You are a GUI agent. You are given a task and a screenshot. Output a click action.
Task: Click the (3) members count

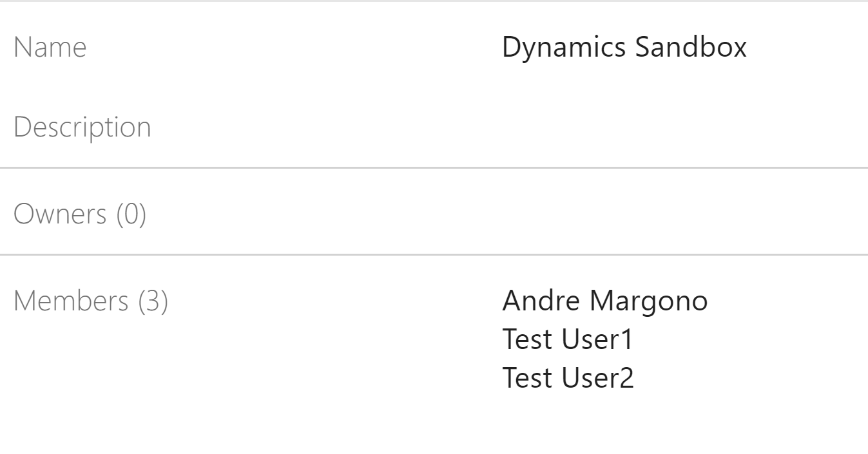[x=153, y=301]
